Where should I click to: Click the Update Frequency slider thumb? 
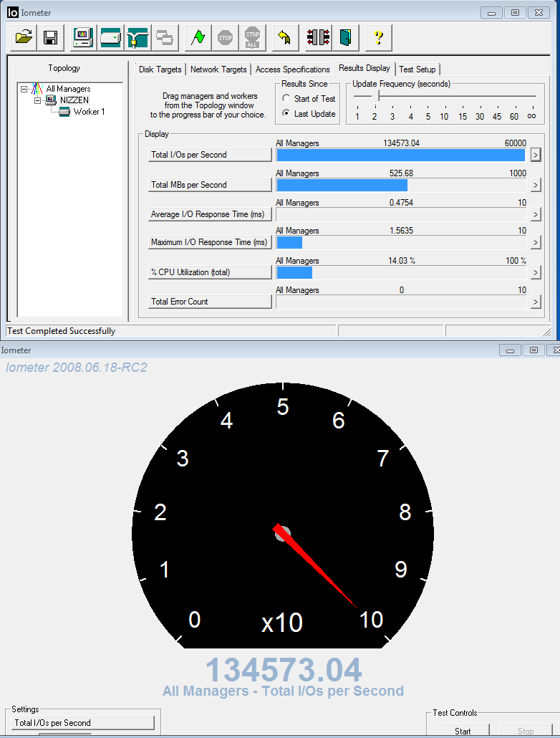pyautogui.click(x=375, y=96)
